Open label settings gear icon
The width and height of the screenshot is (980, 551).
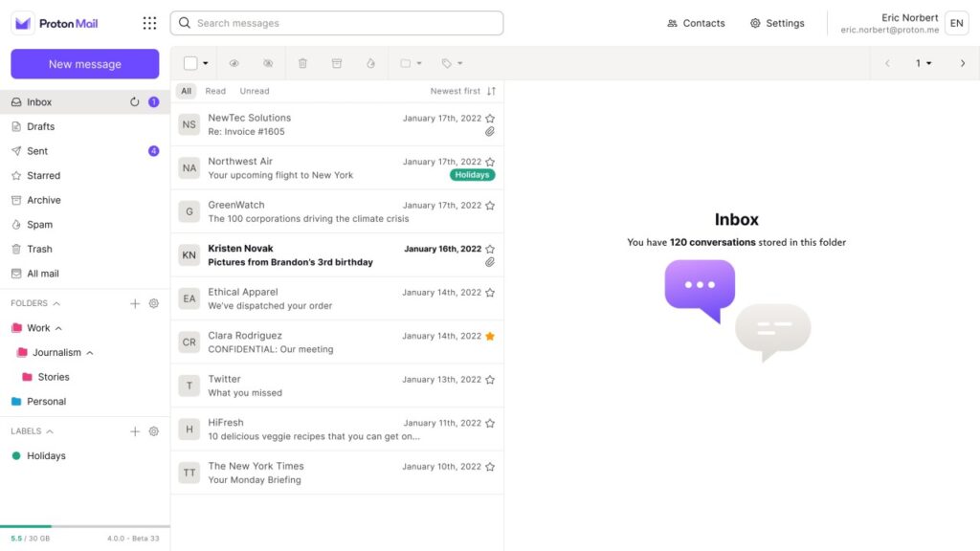154,431
